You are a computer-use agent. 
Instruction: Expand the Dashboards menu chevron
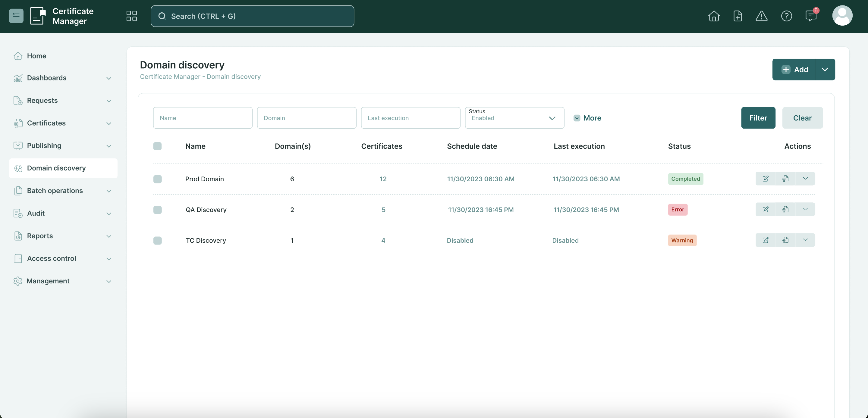pyautogui.click(x=109, y=78)
